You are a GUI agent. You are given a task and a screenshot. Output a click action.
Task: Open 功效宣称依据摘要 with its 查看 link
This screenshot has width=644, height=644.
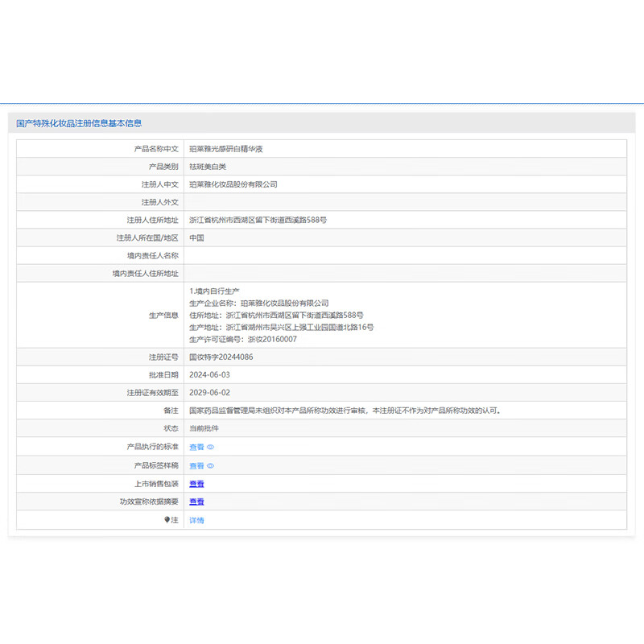[196, 502]
